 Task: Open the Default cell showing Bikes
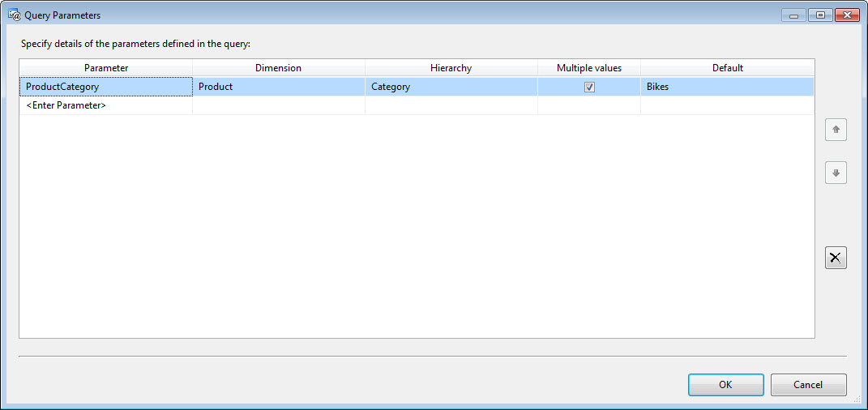tap(727, 87)
